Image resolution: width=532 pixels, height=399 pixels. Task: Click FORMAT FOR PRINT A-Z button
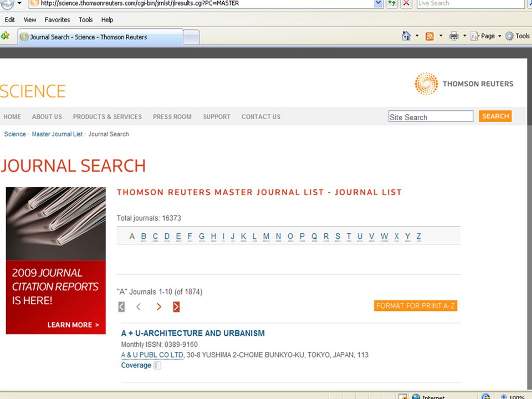pos(416,306)
